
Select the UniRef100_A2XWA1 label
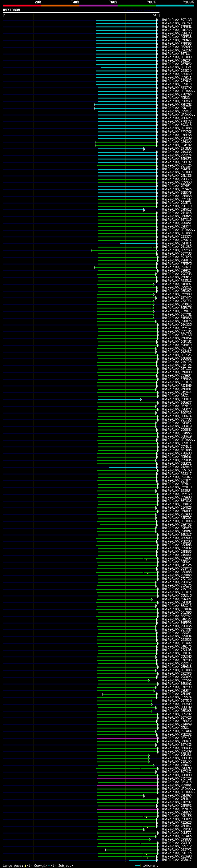[177, 785]
